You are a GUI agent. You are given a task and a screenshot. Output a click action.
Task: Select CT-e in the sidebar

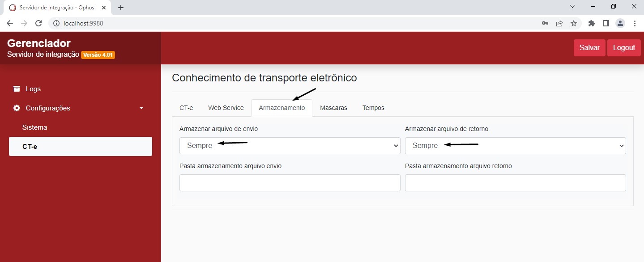click(81, 146)
